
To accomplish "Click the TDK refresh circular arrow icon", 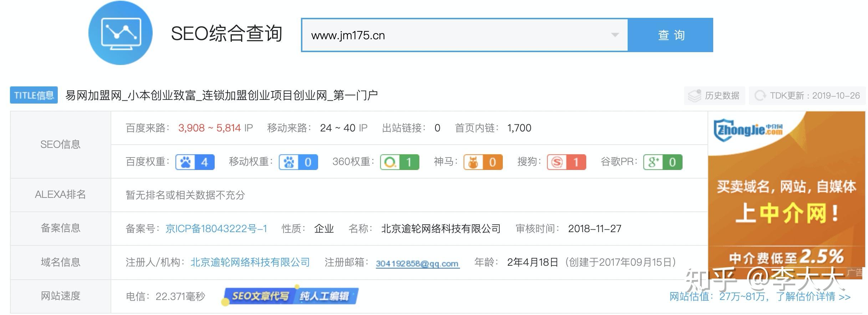I will [760, 96].
